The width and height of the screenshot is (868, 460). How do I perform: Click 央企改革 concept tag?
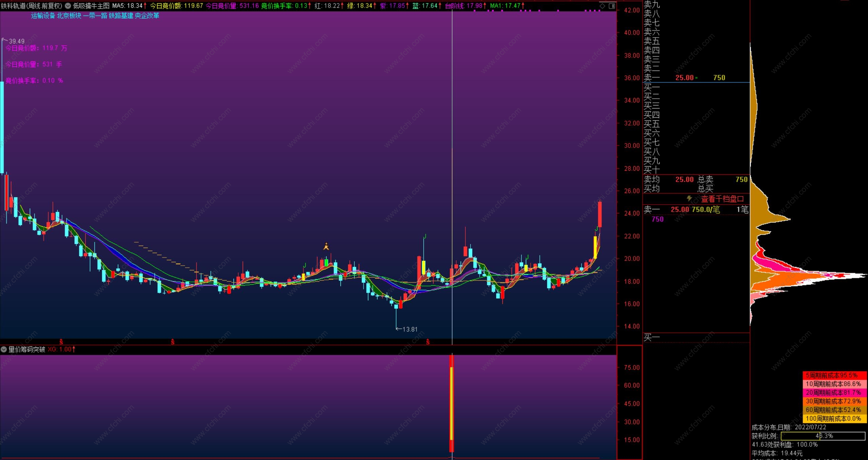[147, 16]
